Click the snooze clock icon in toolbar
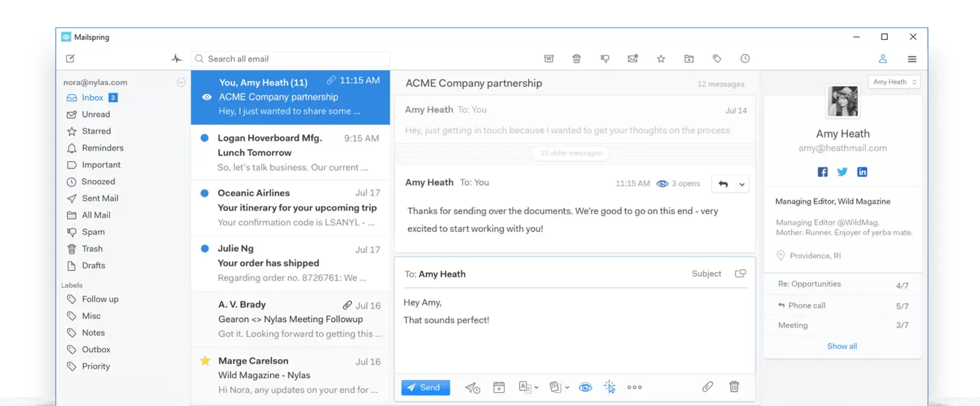 click(745, 59)
